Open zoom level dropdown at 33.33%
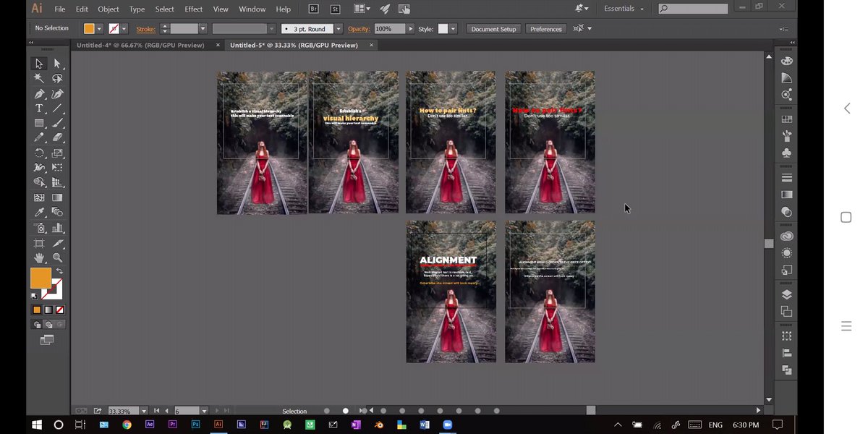Image resolution: width=868 pixels, height=434 pixels. (x=144, y=411)
